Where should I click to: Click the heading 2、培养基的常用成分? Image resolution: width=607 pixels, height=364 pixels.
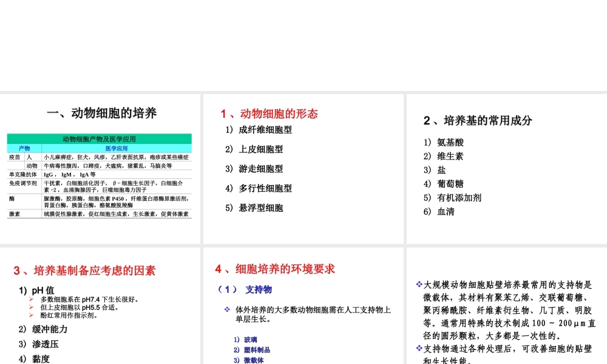[x=479, y=120]
